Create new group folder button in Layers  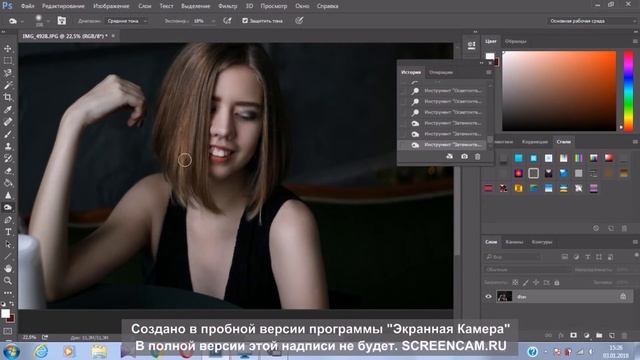click(599, 335)
